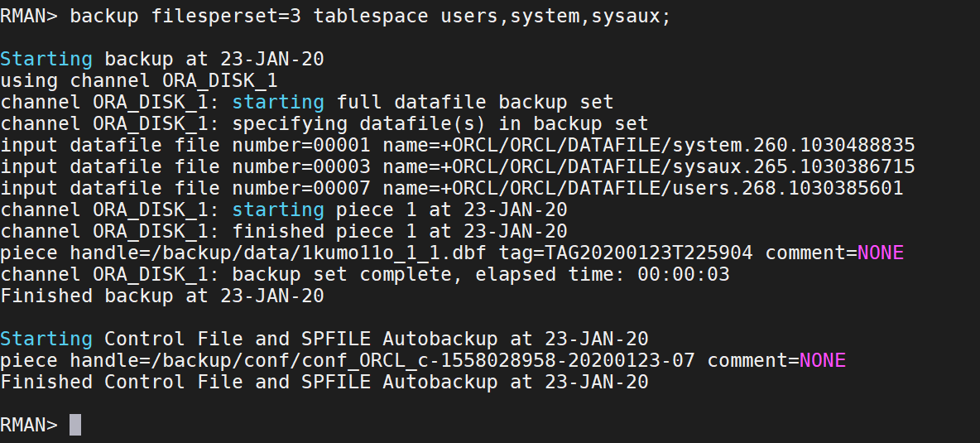The height and width of the screenshot is (443, 980).
Task: Click the elapsed time 00:00:03 value
Action: (x=683, y=274)
